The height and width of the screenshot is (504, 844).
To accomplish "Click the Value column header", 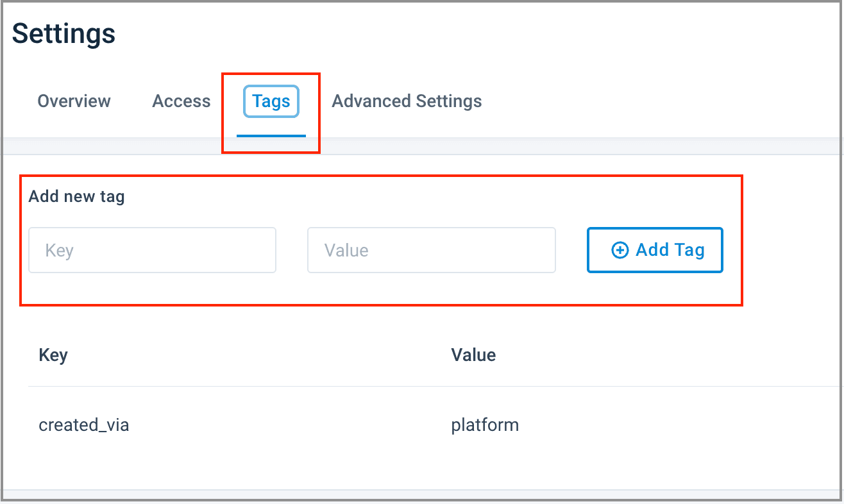I will tap(473, 355).
